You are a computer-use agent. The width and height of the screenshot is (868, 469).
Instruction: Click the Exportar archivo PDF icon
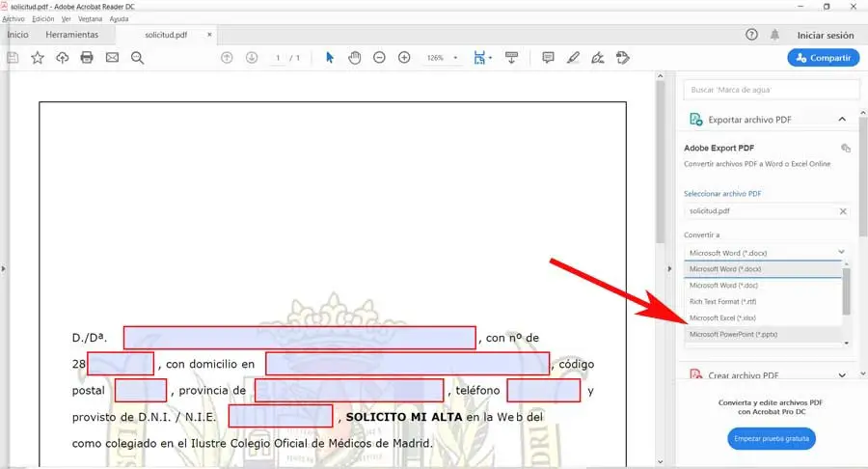tap(695, 119)
